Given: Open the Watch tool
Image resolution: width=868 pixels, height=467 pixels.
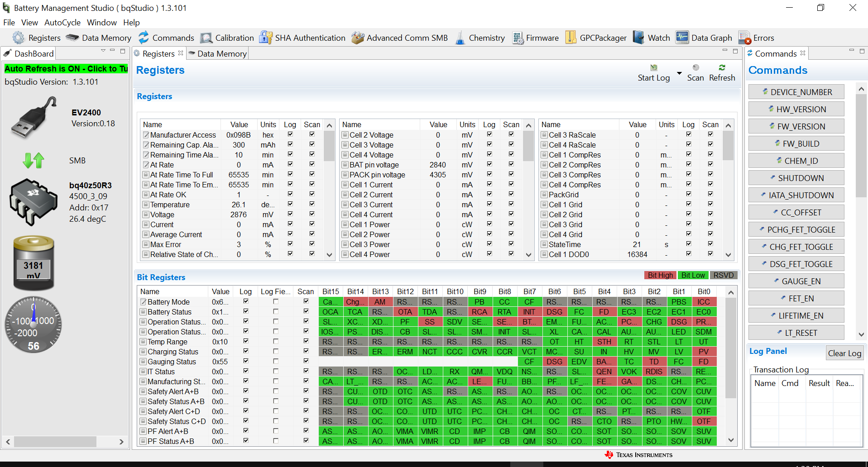Looking at the screenshot, I should pyautogui.click(x=652, y=38).
